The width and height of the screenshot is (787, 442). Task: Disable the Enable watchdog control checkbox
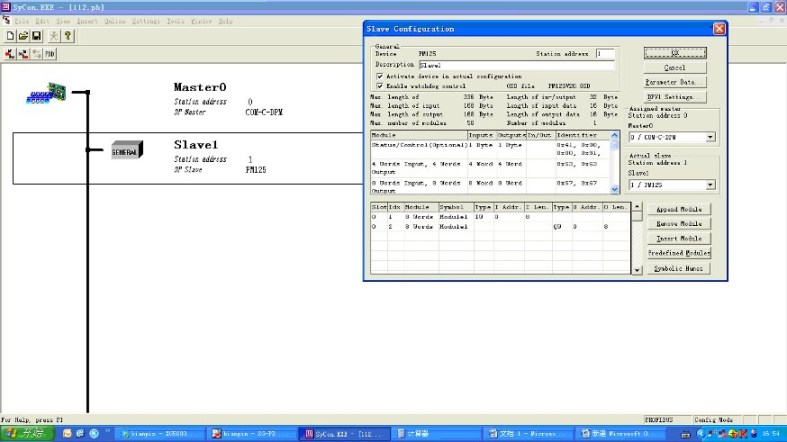click(380, 86)
